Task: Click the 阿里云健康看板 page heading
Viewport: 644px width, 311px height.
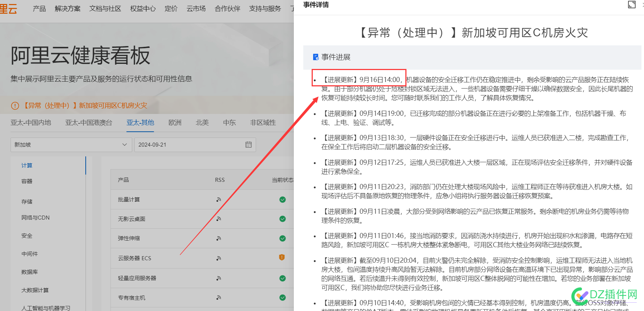Action: 80,56
